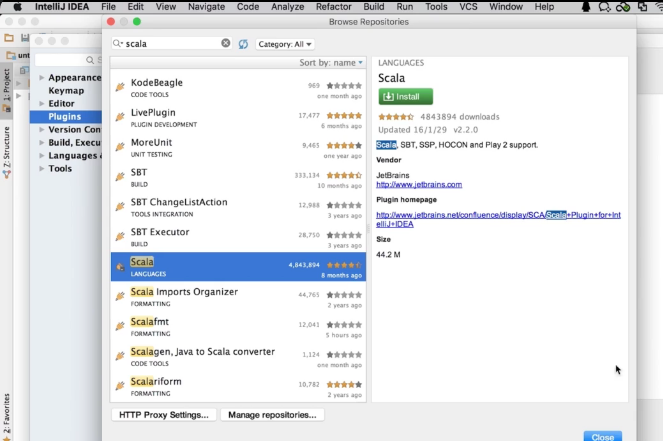Open the Category: All dropdown

tap(285, 44)
